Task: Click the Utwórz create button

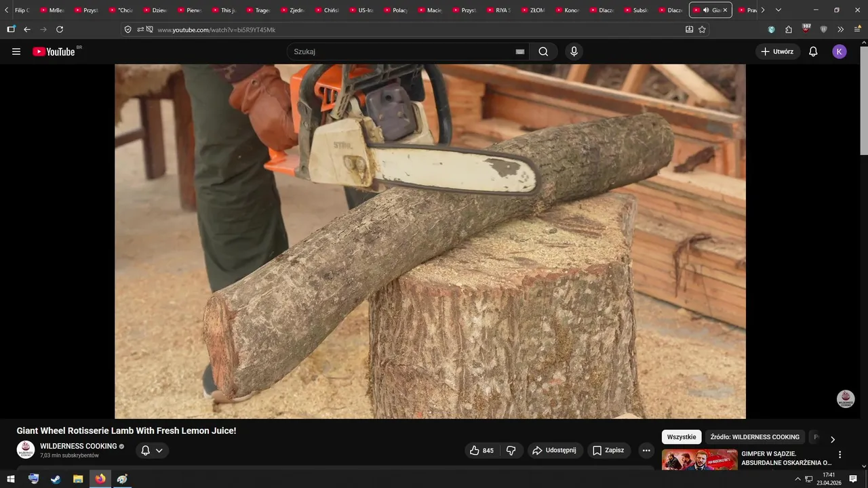Action: [778, 52]
